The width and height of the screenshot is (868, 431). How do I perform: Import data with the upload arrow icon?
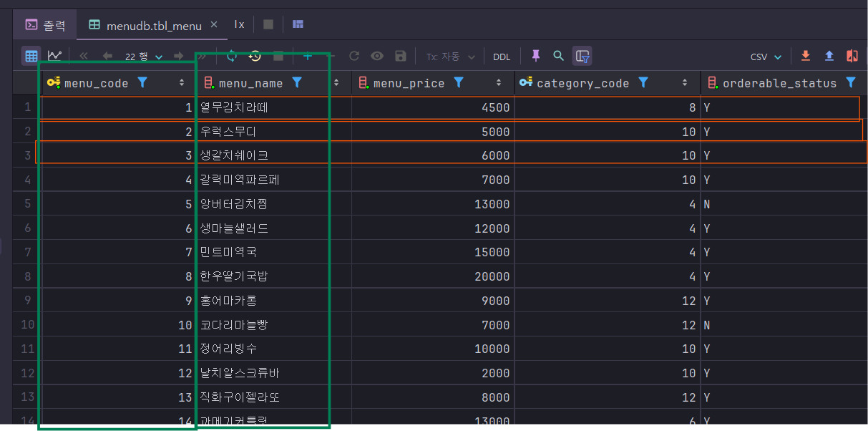tap(829, 56)
